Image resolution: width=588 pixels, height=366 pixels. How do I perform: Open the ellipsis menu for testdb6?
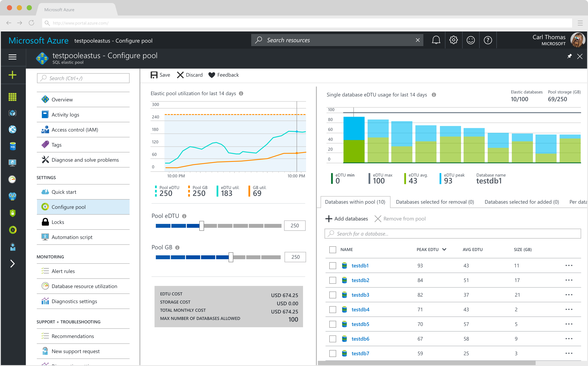click(569, 339)
